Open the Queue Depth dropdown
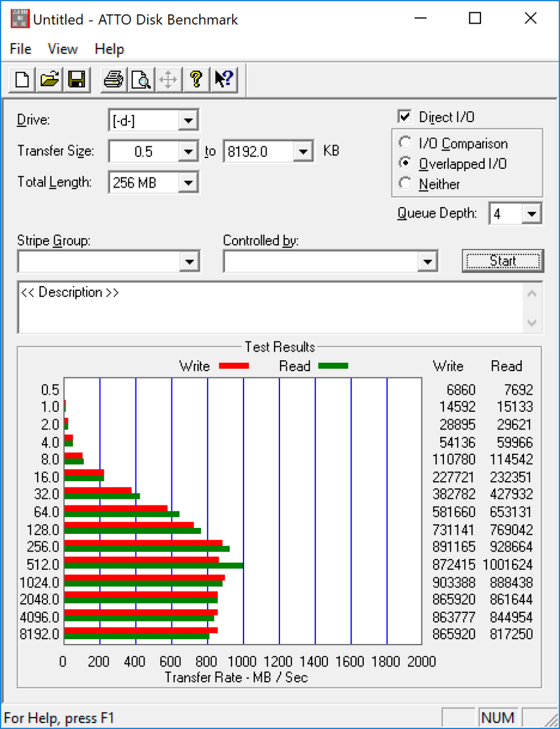560x729 pixels. pyautogui.click(x=532, y=214)
